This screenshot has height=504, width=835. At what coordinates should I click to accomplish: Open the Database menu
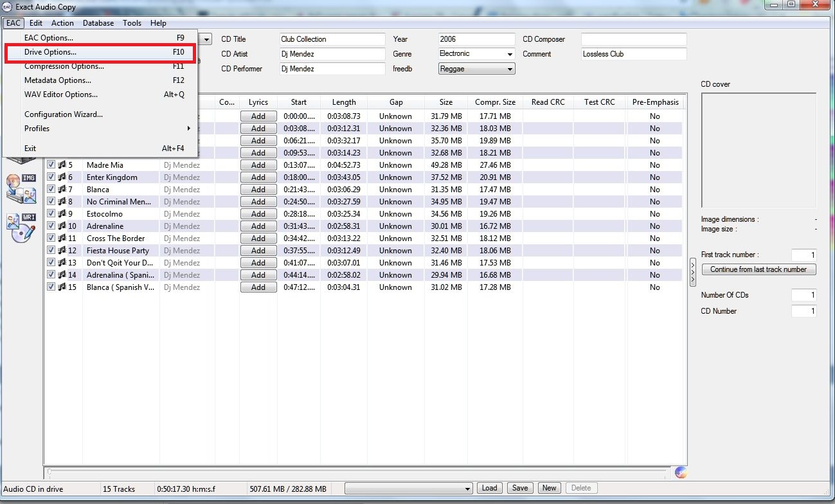[98, 23]
